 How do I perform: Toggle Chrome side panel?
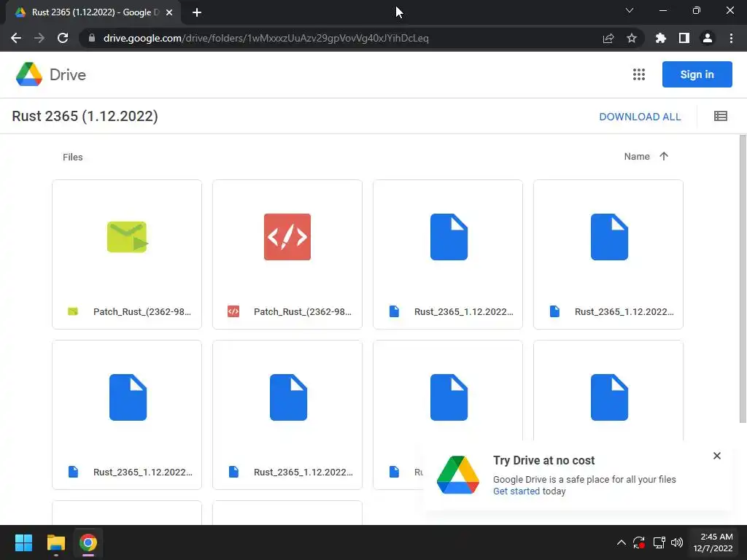(x=684, y=38)
